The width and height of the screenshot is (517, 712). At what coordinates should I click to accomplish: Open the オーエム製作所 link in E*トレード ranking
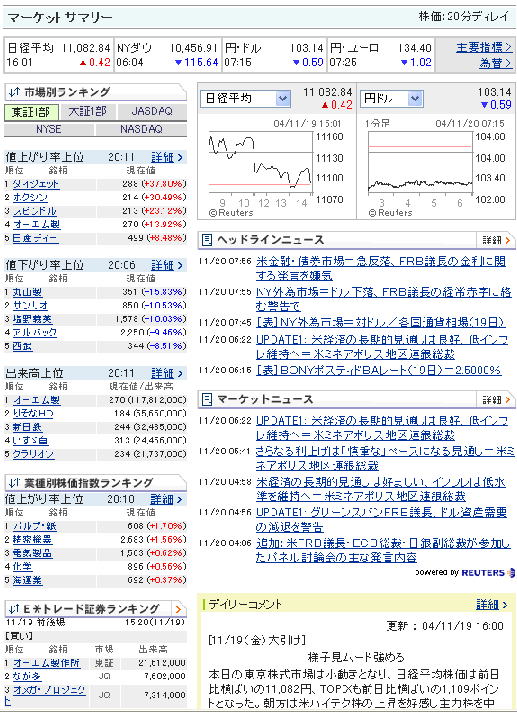[46, 663]
